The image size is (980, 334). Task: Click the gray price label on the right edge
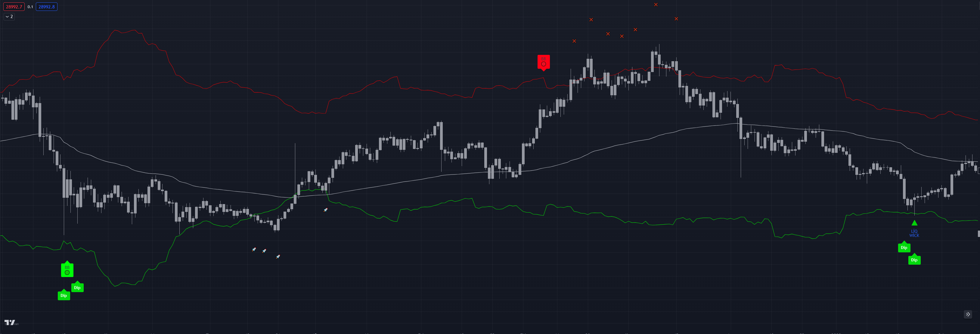tap(978, 234)
